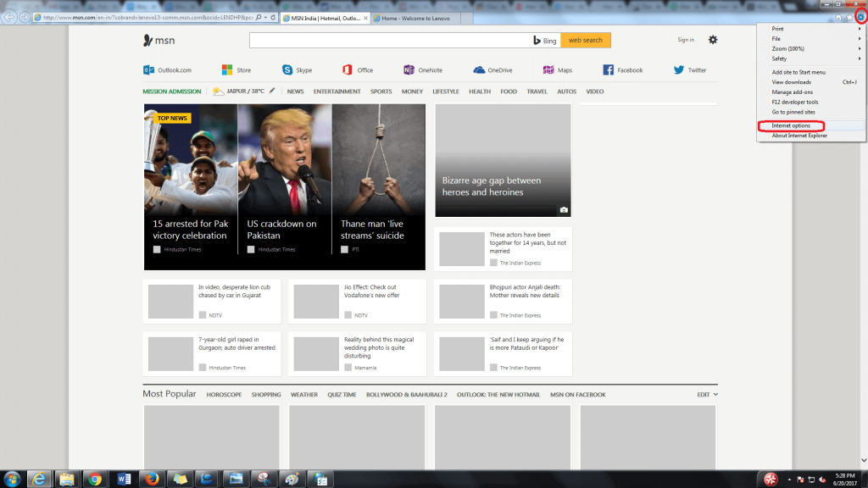Open Bizarre age gap between heroes card
Screen dimensions: 868x488
point(503,160)
